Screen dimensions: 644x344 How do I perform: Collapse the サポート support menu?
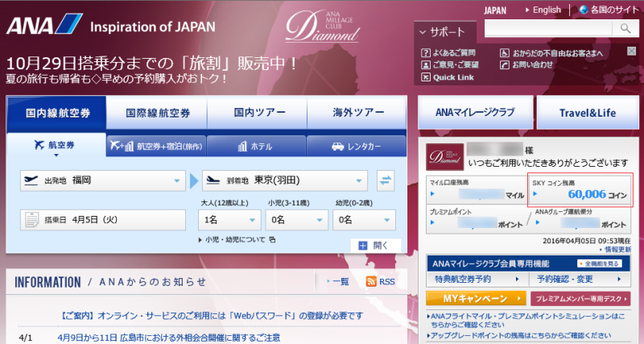(445, 32)
